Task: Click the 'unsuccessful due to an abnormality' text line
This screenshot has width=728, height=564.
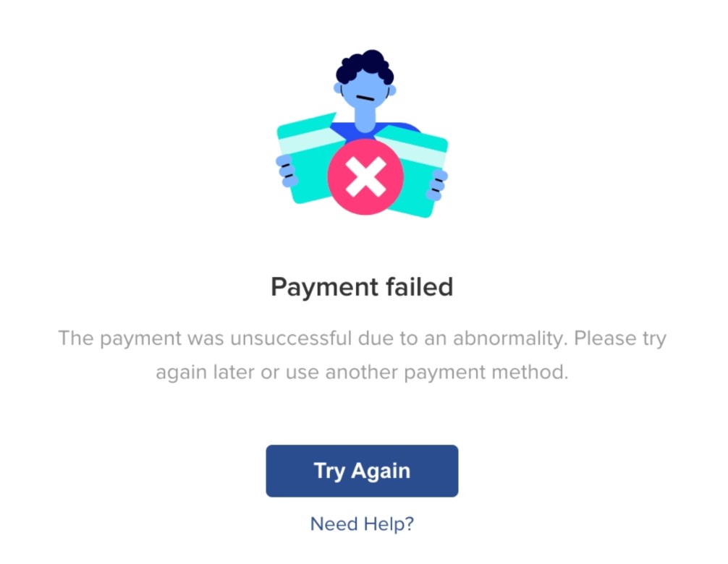Action: click(x=399, y=338)
